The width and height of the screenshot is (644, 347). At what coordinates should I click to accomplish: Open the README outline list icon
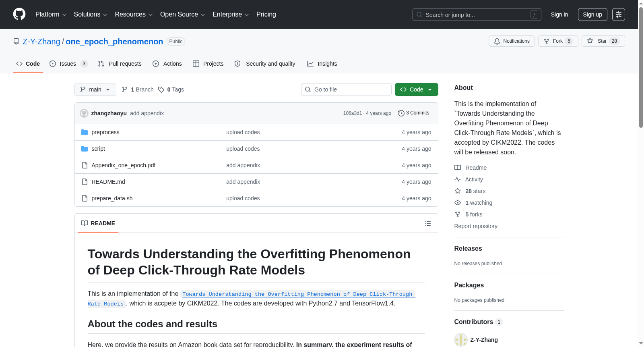pos(427,223)
